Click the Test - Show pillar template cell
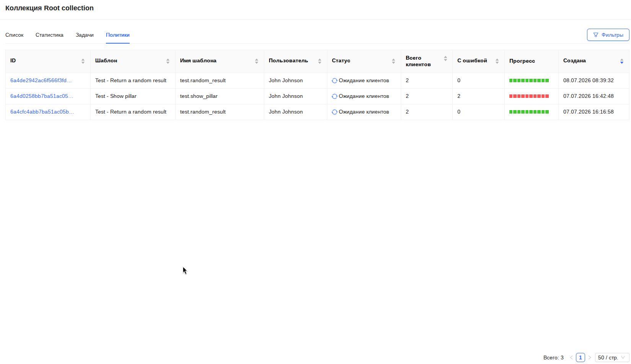This screenshot has height=364, width=631. pos(116,96)
